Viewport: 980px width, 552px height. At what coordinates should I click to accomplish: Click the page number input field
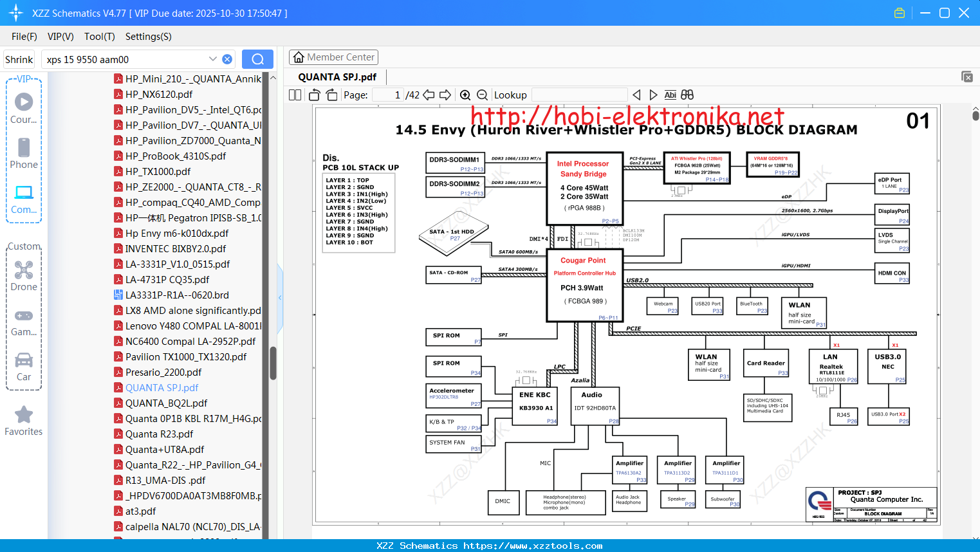[388, 95]
